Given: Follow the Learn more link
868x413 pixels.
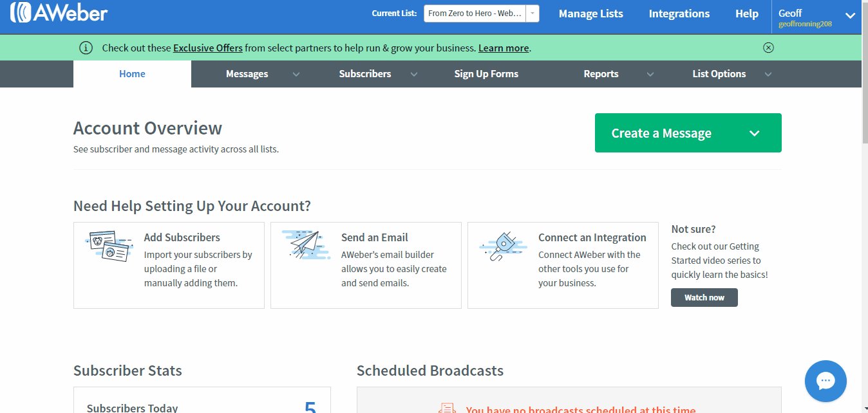Looking at the screenshot, I should point(504,48).
